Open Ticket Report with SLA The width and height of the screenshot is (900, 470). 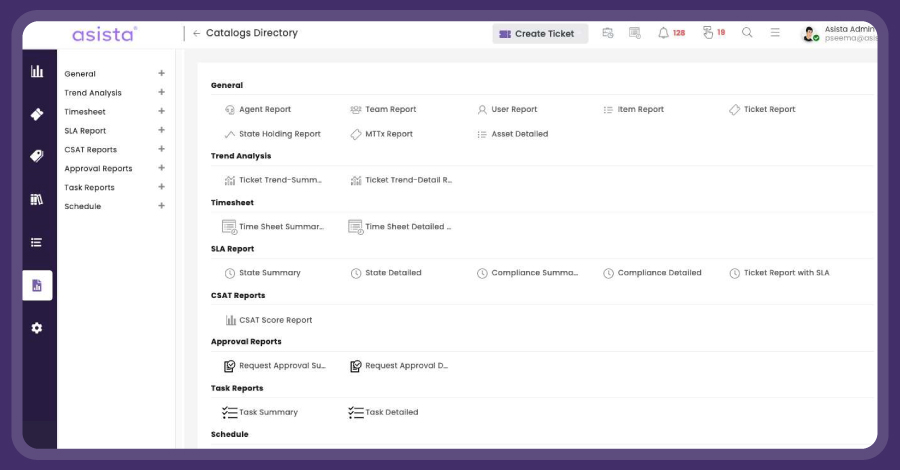(779, 273)
